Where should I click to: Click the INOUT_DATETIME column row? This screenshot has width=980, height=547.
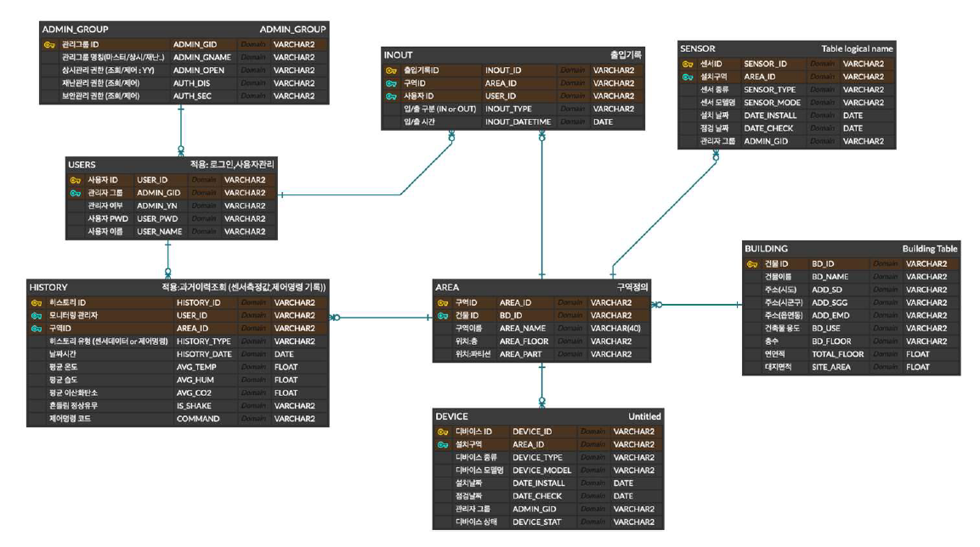pos(518,122)
